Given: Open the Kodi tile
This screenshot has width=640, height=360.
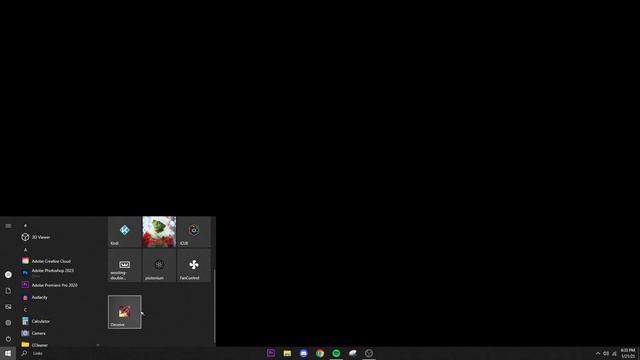Looking at the screenshot, I should pos(124,232).
